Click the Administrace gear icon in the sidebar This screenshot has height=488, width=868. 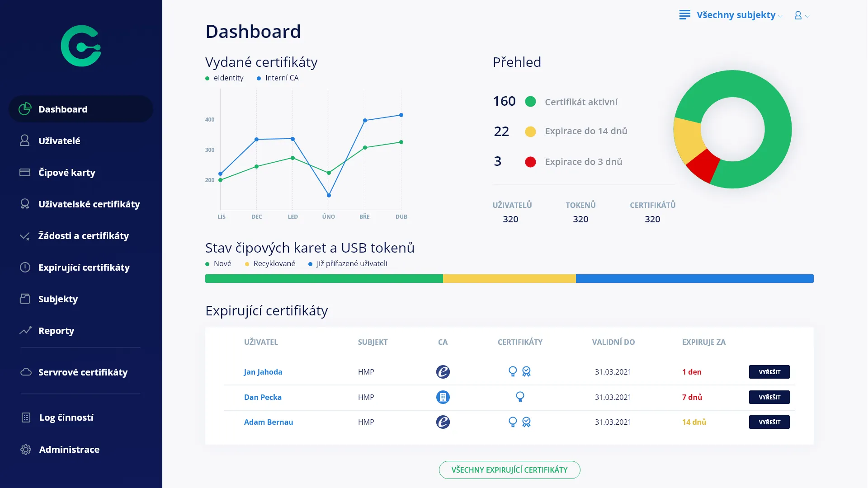pyautogui.click(x=25, y=450)
